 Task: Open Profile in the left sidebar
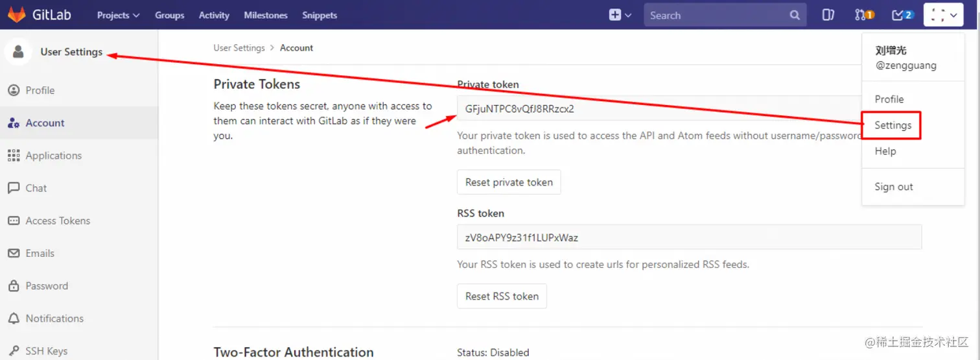coord(40,90)
